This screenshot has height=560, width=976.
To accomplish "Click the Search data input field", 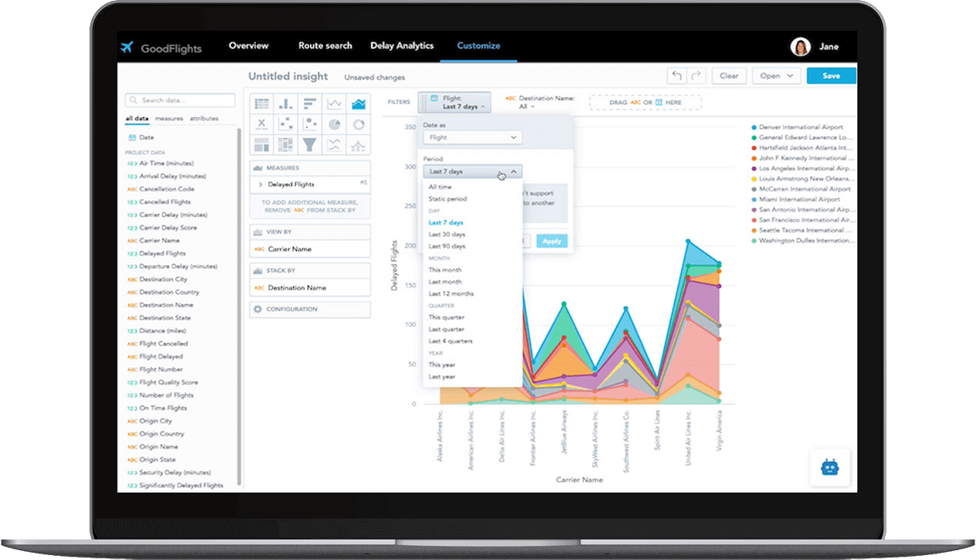I will tap(181, 100).
